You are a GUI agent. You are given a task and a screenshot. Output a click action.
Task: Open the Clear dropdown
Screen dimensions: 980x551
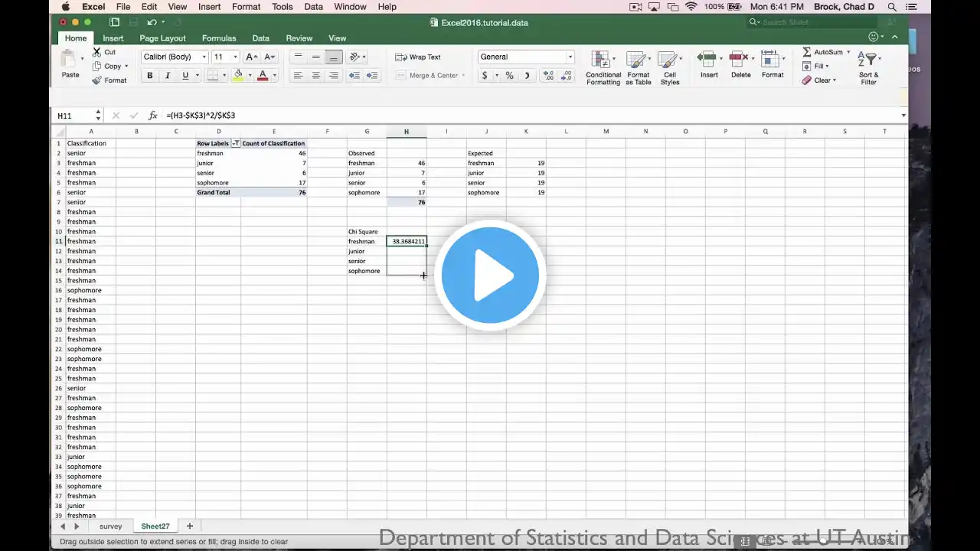click(819, 80)
